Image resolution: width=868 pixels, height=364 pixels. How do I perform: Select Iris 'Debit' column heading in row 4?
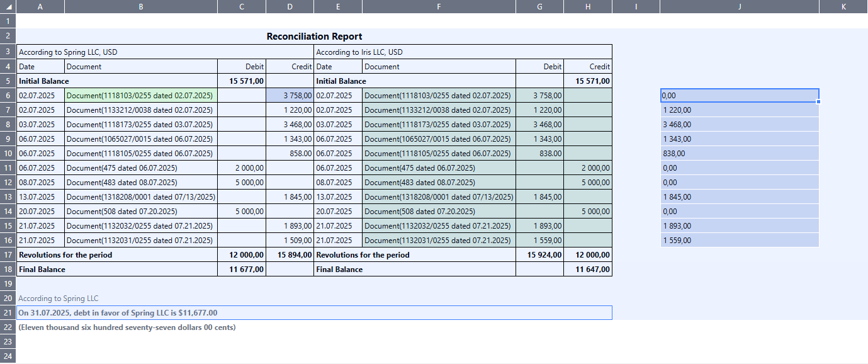(539, 66)
